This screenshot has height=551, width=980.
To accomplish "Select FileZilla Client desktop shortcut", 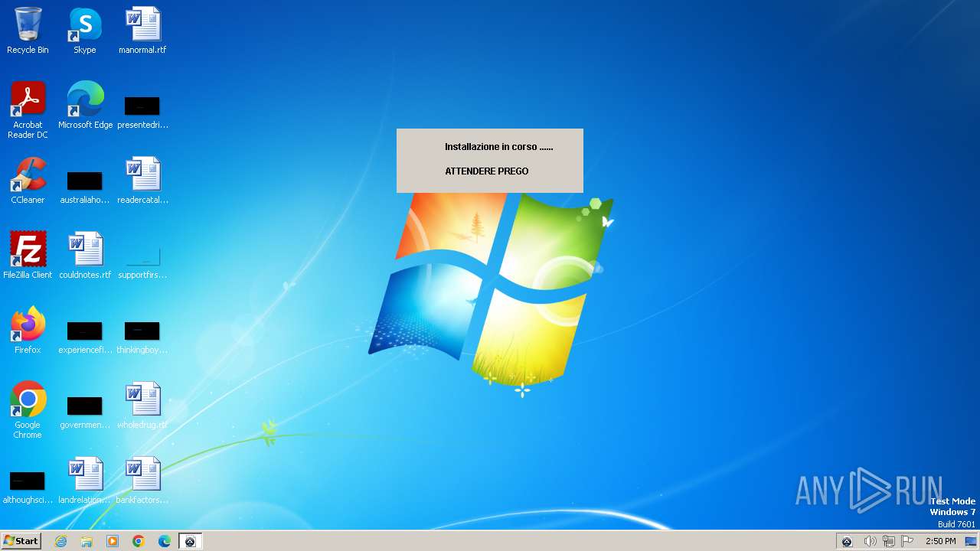I will [x=28, y=256].
